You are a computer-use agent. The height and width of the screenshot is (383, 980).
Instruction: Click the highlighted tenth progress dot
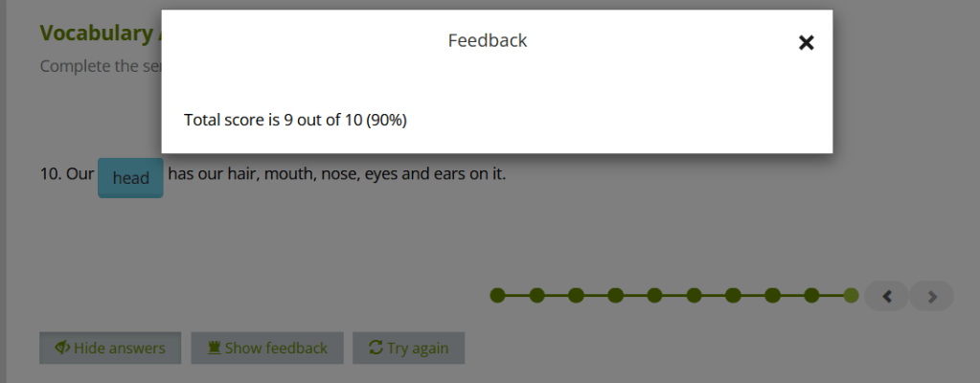(x=851, y=295)
